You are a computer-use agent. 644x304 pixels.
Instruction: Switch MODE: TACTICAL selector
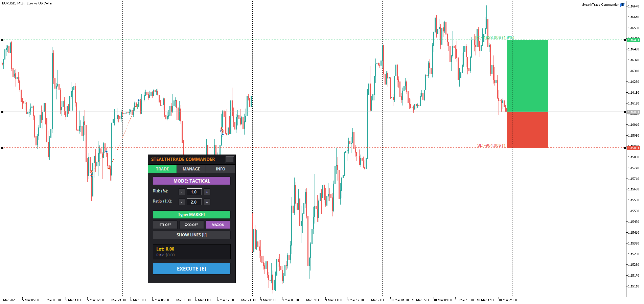coord(192,181)
